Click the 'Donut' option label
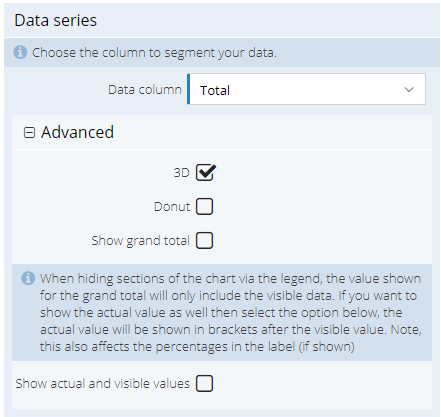 (x=172, y=207)
